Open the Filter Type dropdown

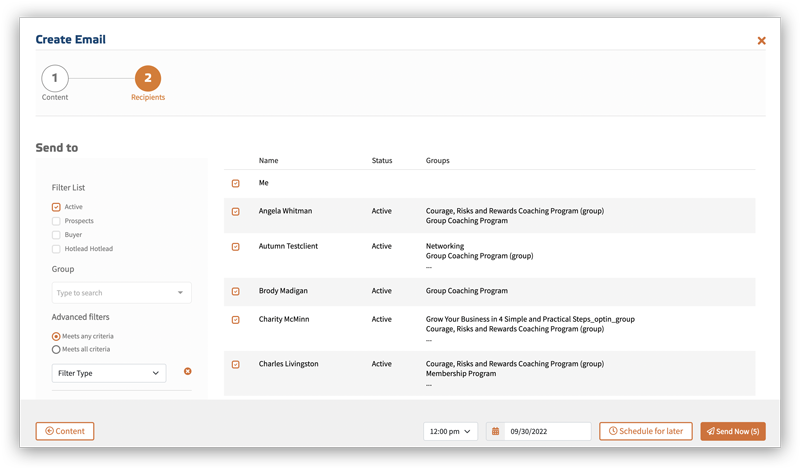point(109,373)
